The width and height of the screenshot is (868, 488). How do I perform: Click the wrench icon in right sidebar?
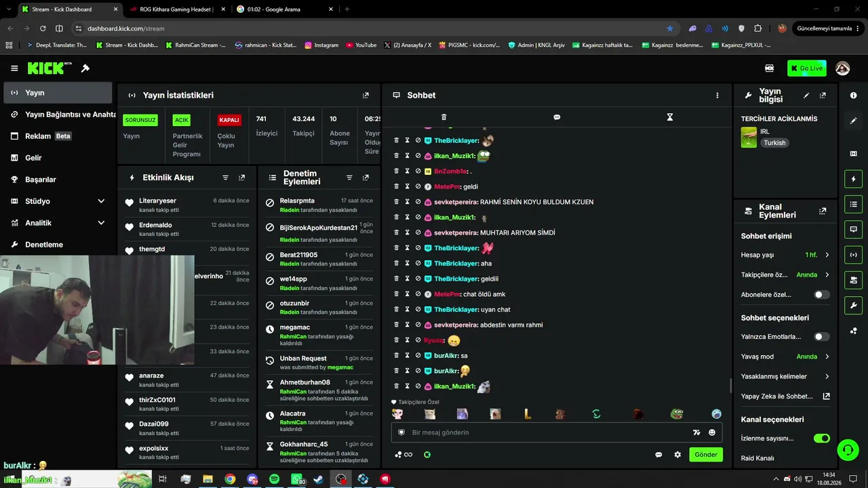[853, 305]
